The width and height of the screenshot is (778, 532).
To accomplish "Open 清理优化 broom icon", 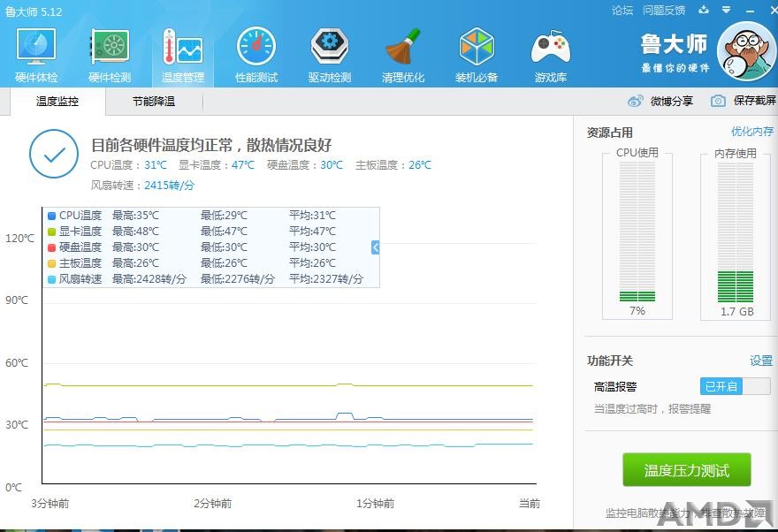I will click(403, 46).
